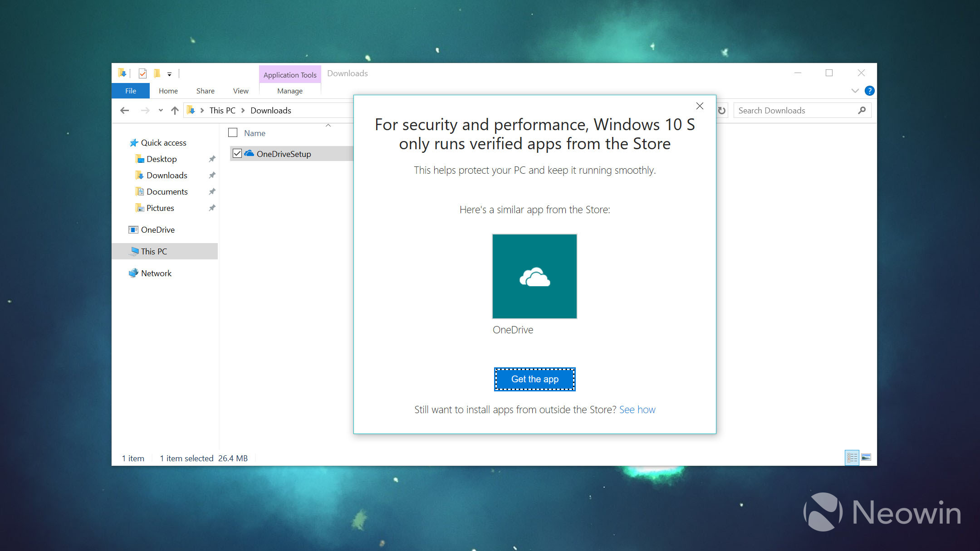Click the refresh icon beside address bar
This screenshot has height=551, width=980.
[x=722, y=111]
